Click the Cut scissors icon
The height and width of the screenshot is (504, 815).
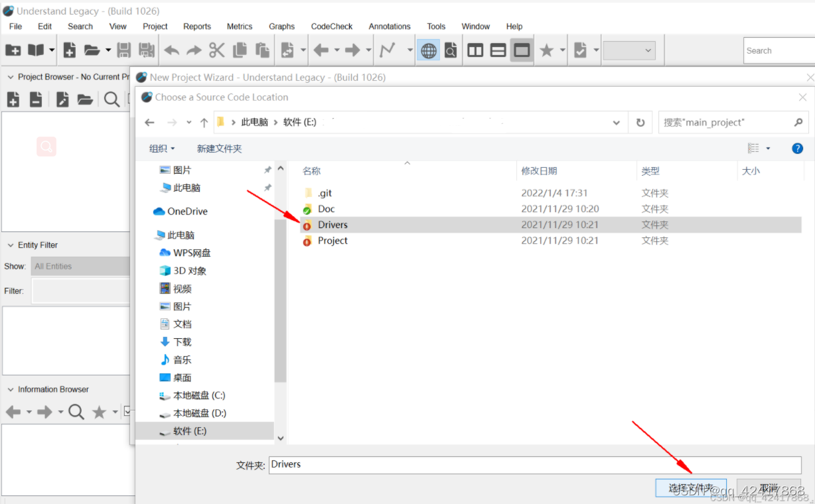pyautogui.click(x=217, y=50)
